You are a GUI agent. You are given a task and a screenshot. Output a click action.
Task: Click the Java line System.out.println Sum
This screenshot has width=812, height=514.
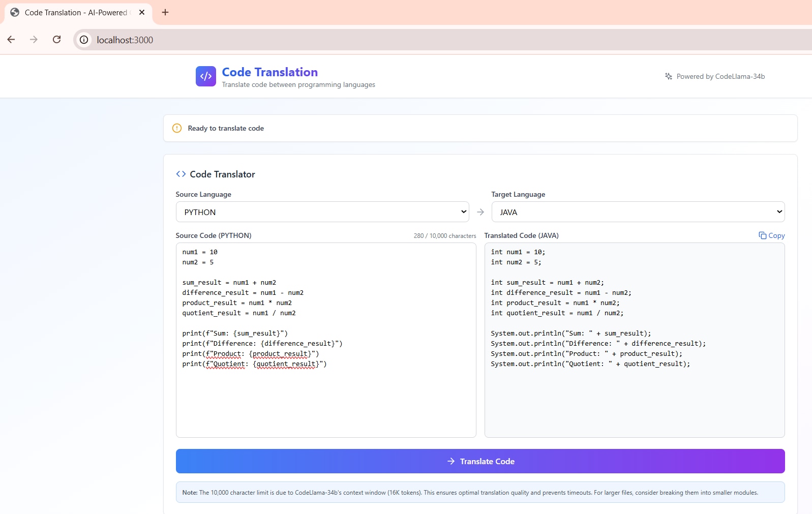571,334
